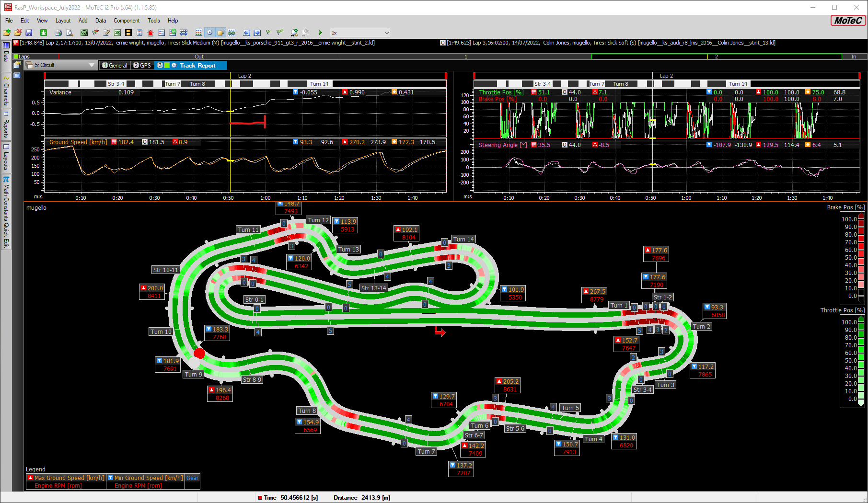Screen dimensions: 868x503
Task: Open the Layouts side panel tab
Action: pos(6,158)
